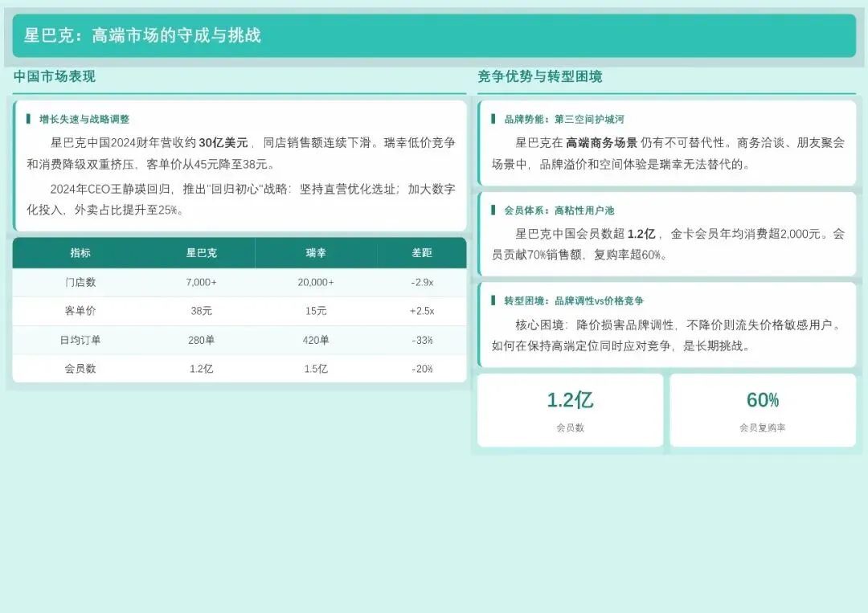
Task: Select the 客单价 row label
Action: (80, 311)
